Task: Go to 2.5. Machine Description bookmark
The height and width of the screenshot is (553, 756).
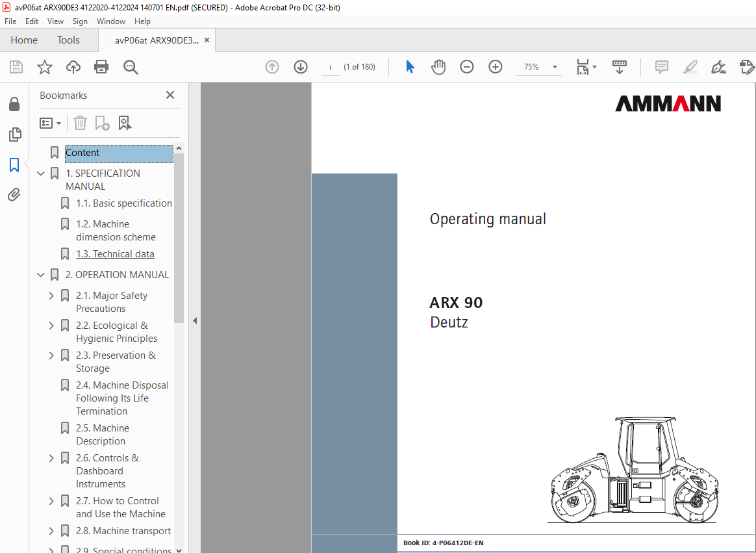Action: click(102, 434)
